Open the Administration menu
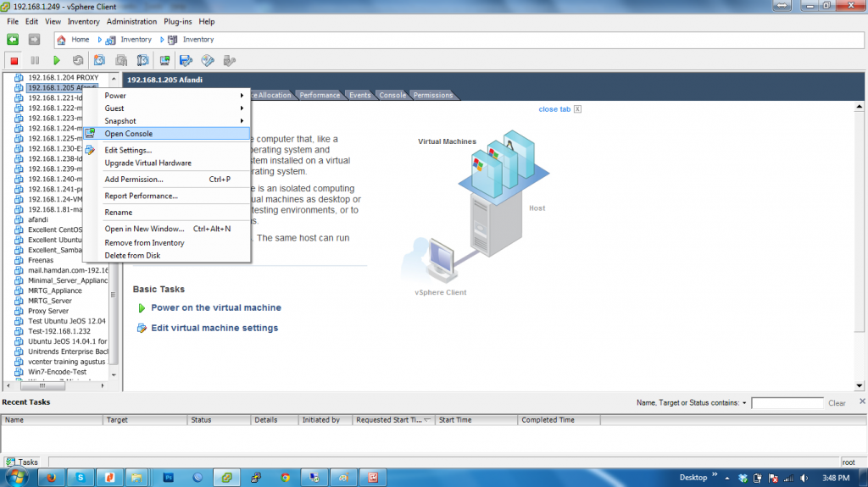Viewport: 868px width, 487px height. click(131, 21)
